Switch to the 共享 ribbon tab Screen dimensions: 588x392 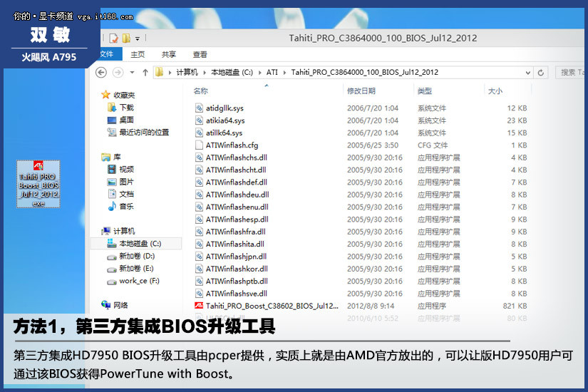169,54
